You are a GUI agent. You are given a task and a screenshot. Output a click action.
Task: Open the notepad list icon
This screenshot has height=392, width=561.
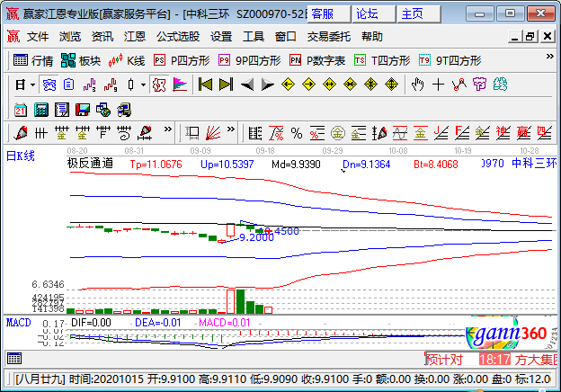coord(62,111)
